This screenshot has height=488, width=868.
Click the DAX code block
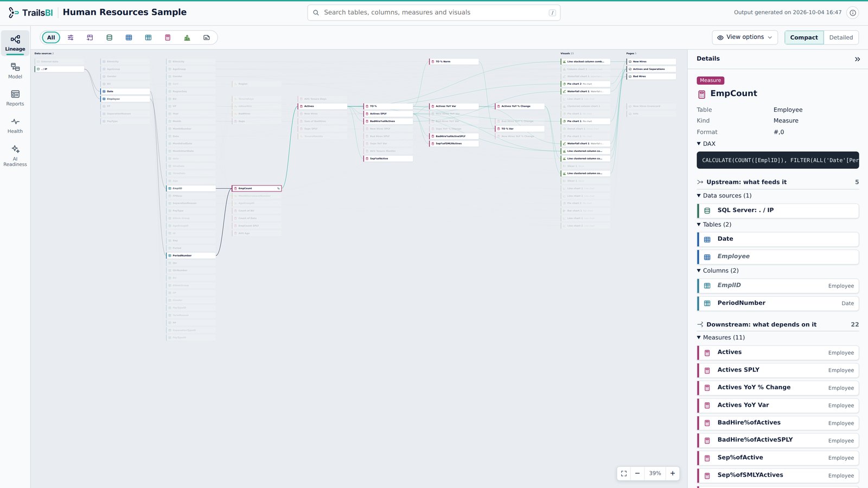(778, 160)
